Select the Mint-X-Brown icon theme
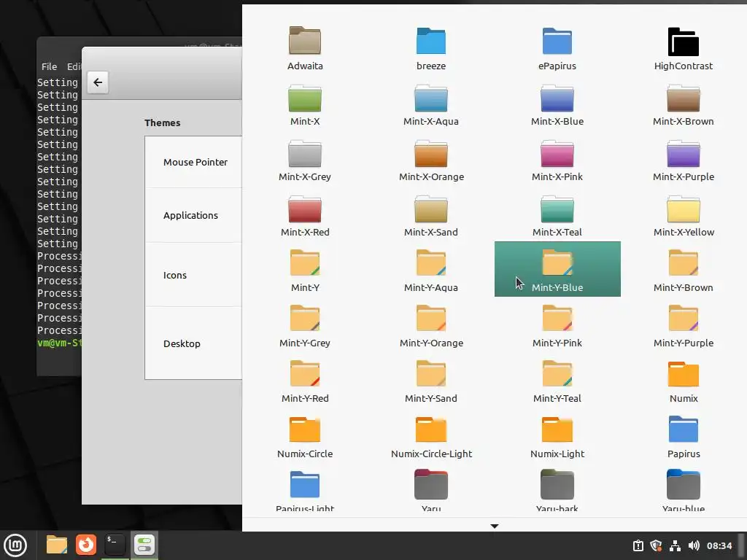 tap(684, 104)
